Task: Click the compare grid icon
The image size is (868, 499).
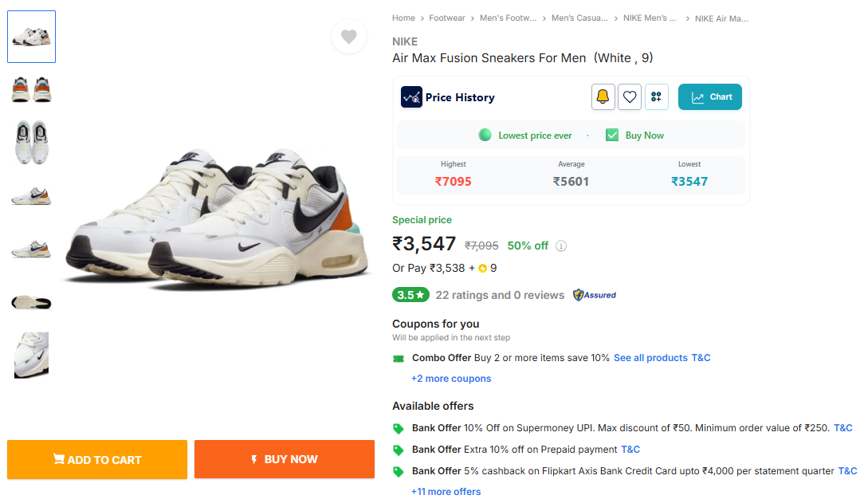Action: click(x=657, y=97)
